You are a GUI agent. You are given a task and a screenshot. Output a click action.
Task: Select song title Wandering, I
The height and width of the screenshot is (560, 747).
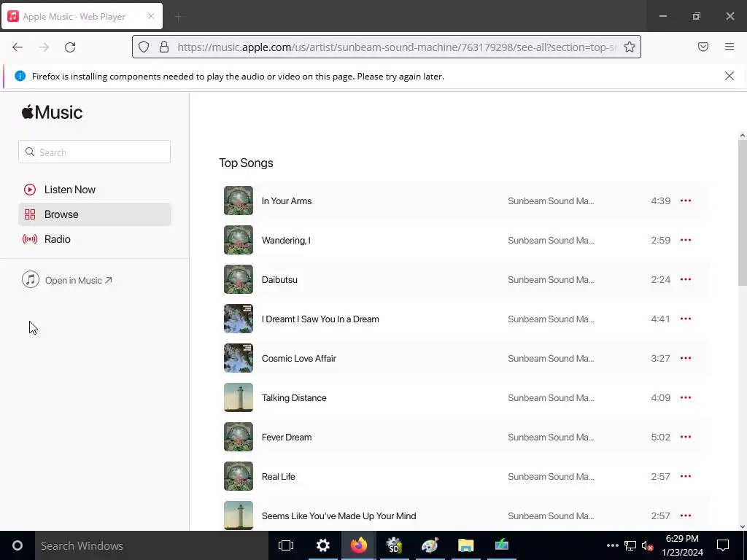pyautogui.click(x=286, y=241)
